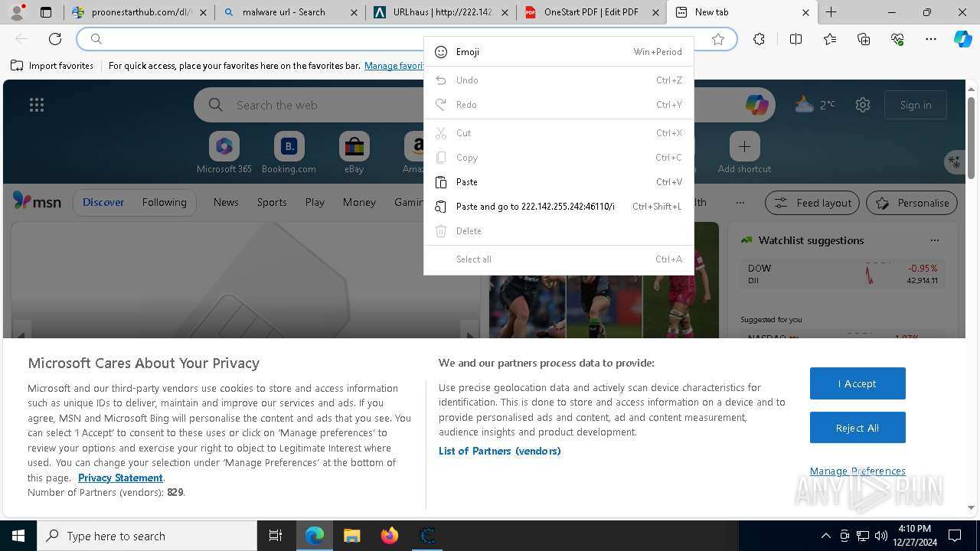Open the eBay shortcut
980x551 pixels.
click(x=354, y=152)
